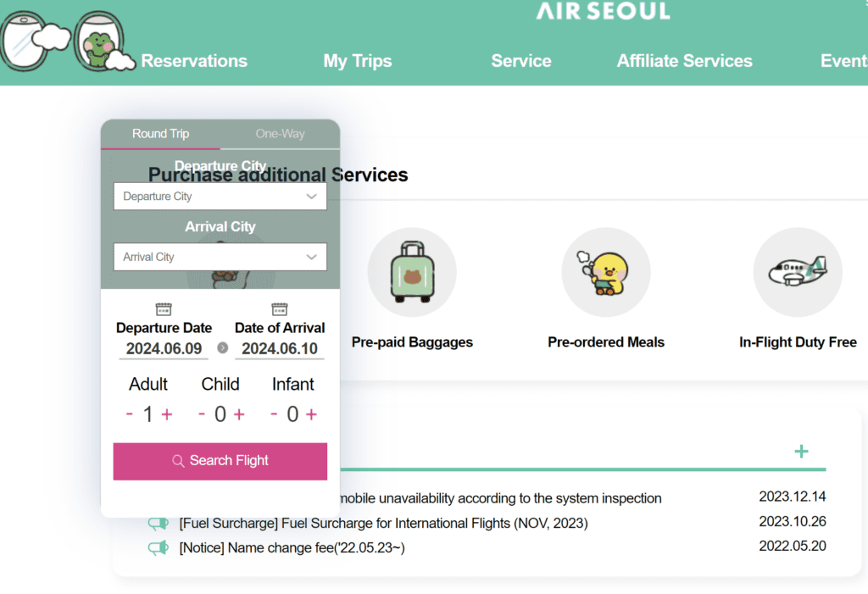
Task: Open the Name change fee notice
Action: [292, 548]
